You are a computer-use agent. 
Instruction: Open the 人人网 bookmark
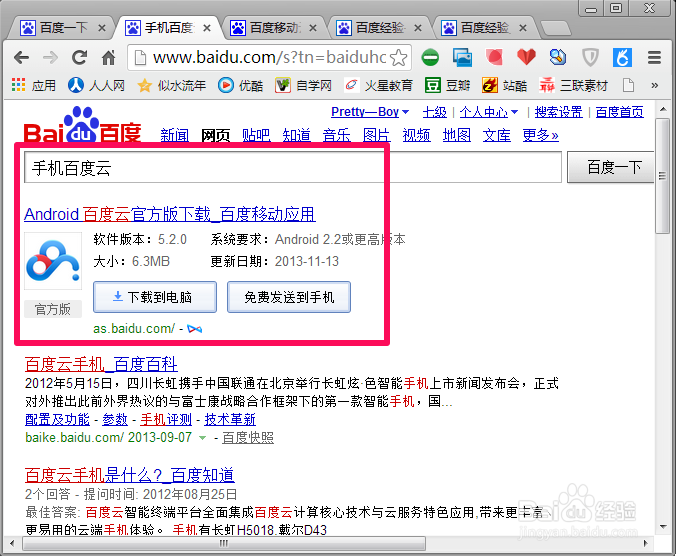point(96,85)
